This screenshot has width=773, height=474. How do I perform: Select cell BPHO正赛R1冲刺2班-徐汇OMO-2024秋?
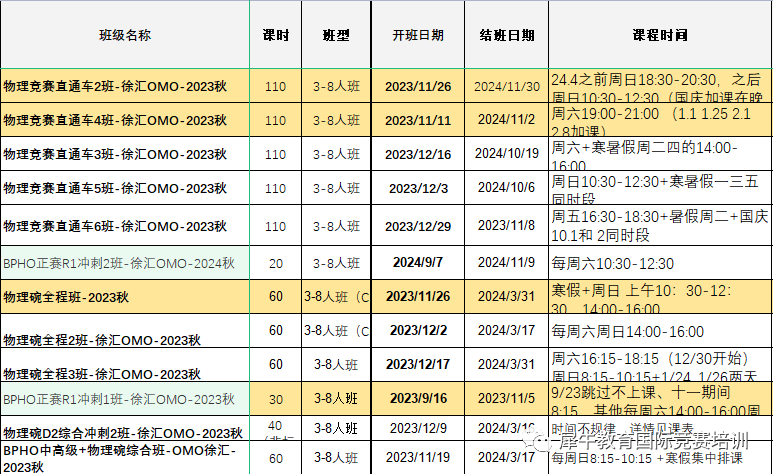(x=125, y=263)
